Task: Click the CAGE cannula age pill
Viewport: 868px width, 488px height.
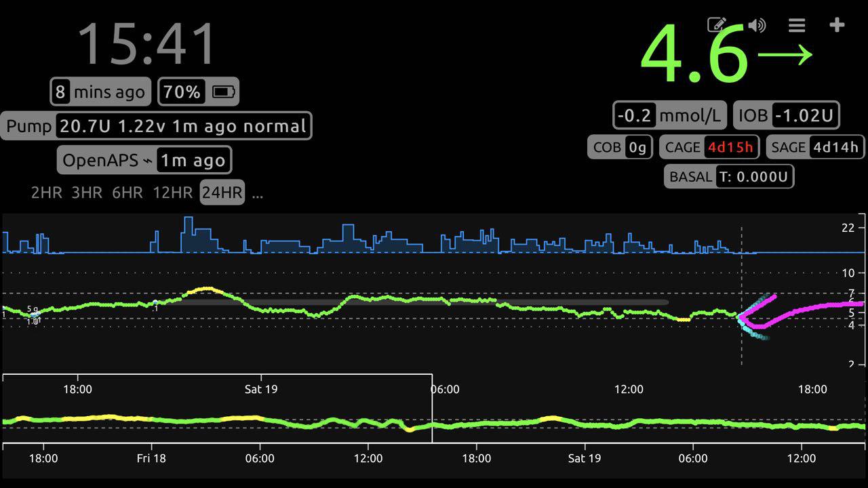Action: (707, 147)
